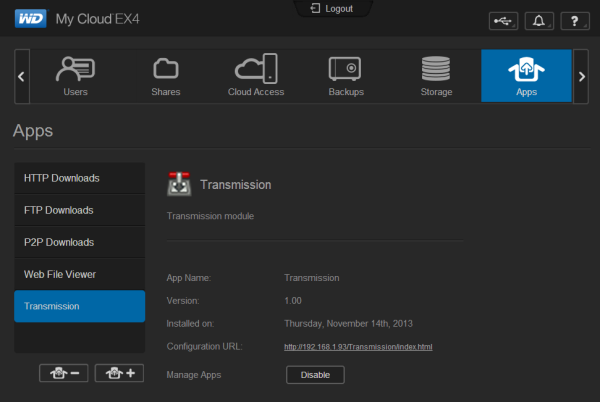Select FTP Downloads in app list
600x402 pixels.
click(x=80, y=210)
